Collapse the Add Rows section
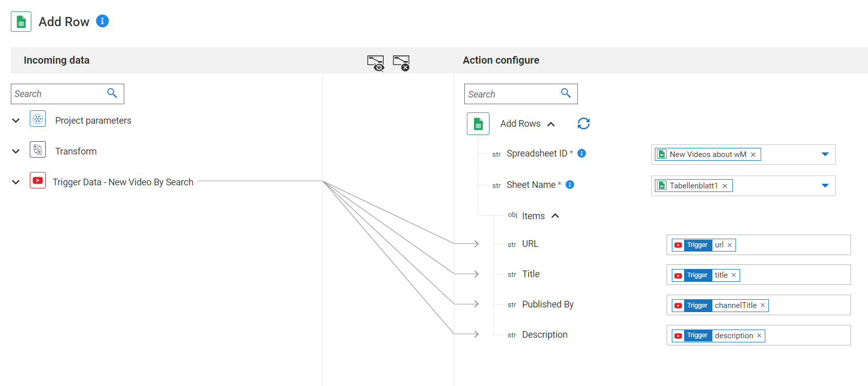This screenshot has height=386, width=868. pyautogui.click(x=551, y=124)
